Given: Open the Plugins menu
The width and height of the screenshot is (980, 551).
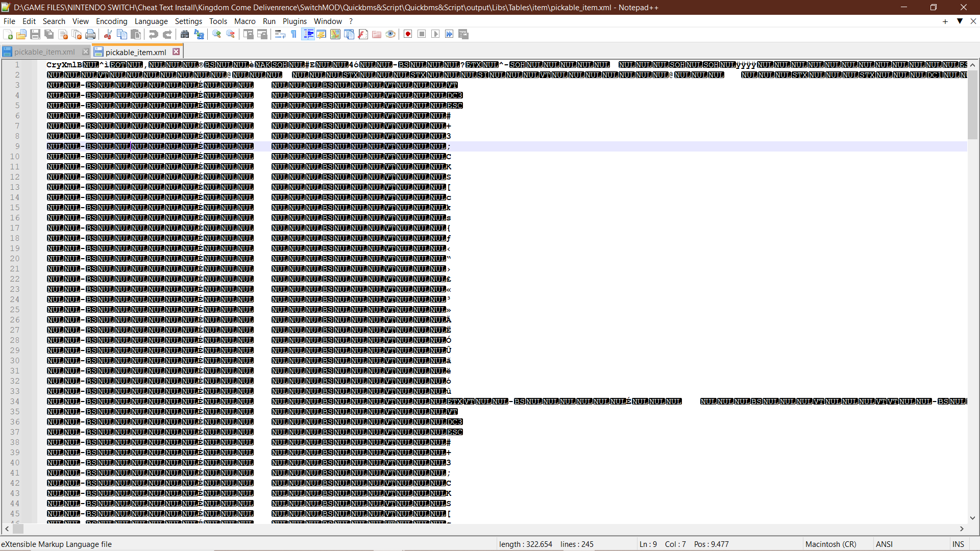Looking at the screenshot, I should 295,21.
